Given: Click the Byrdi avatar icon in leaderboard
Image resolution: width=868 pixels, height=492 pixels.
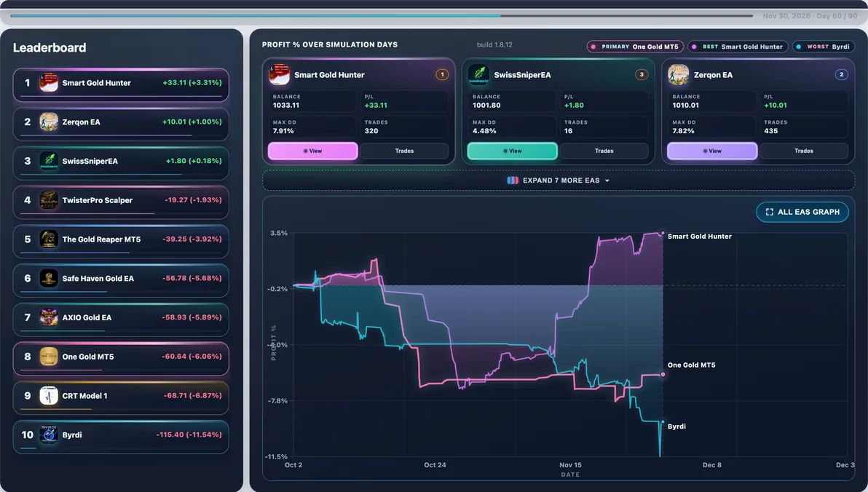Looking at the screenshot, I should click(49, 435).
